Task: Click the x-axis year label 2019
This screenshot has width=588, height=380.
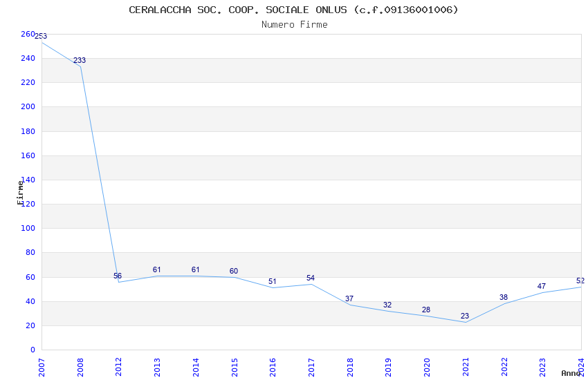Action: click(x=389, y=368)
